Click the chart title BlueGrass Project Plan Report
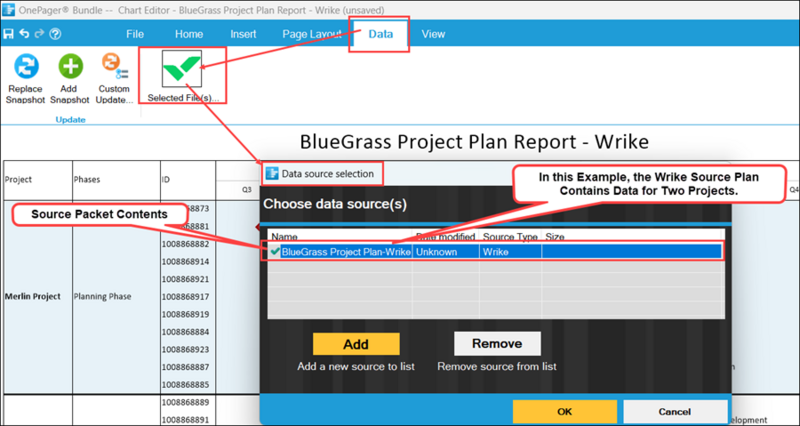 (x=474, y=141)
